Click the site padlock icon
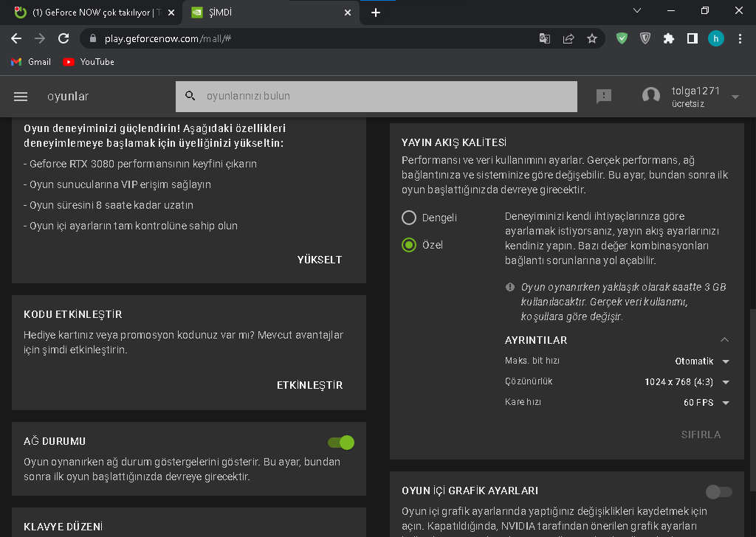 coord(94,38)
